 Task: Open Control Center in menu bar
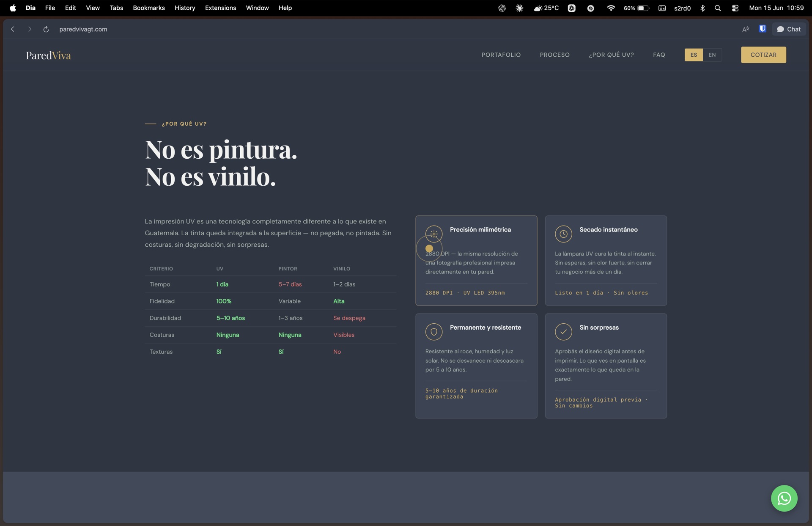click(x=735, y=8)
